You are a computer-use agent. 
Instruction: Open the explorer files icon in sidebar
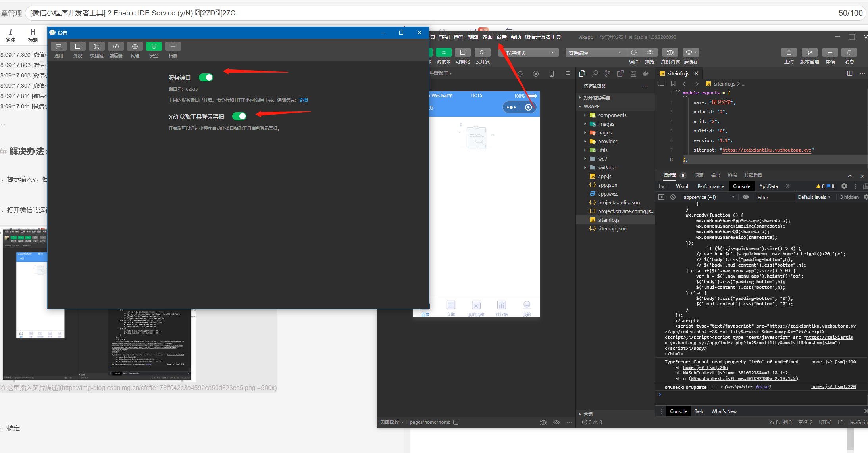click(x=582, y=73)
